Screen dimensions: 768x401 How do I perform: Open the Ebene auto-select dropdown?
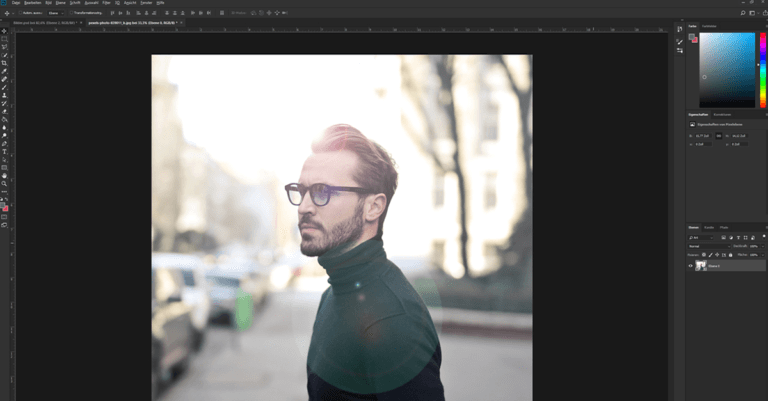(x=55, y=12)
